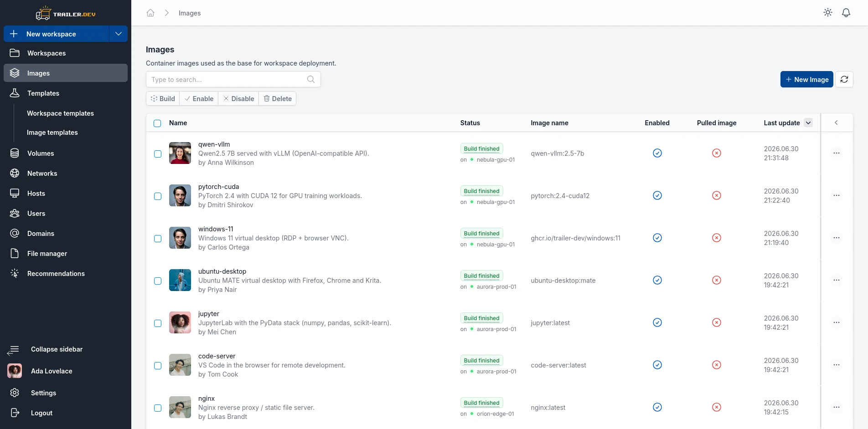Focus the Type to search field

pos(233,79)
